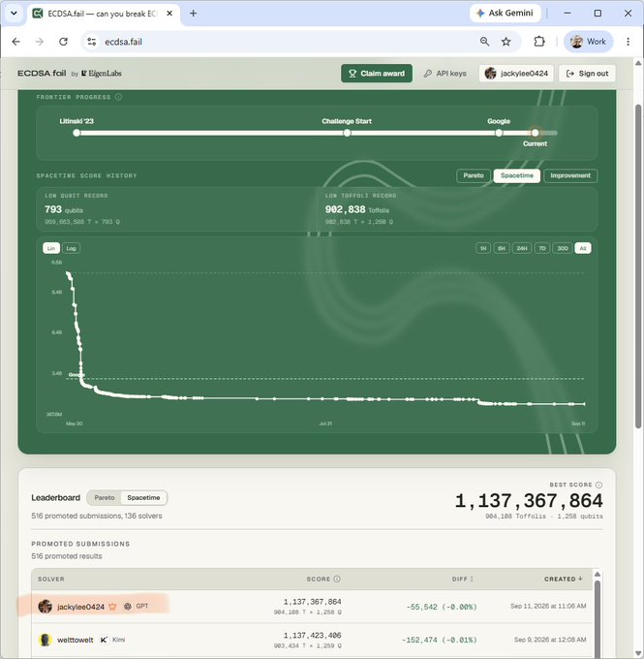The height and width of the screenshot is (659, 644).
Task: Open the Chrome three-dot menu
Action: [x=629, y=42]
